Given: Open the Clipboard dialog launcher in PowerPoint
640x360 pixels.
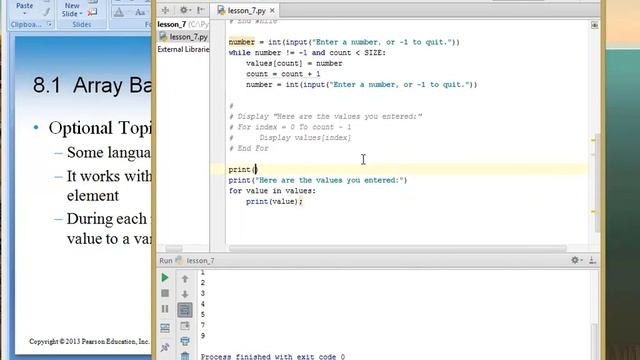Looking at the screenshot, I should click(49, 24).
